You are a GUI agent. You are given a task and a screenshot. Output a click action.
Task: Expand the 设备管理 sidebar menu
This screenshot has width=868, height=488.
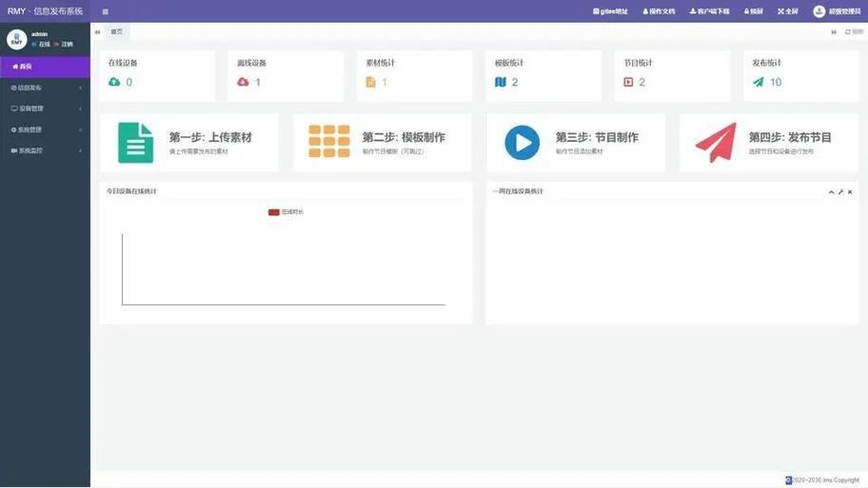(x=45, y=108)
